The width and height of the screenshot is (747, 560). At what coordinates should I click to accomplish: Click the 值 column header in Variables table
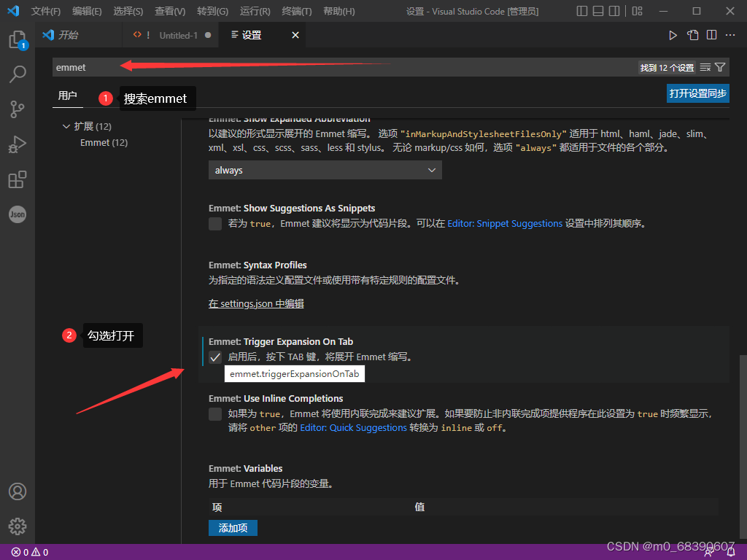tap(419, 507)
